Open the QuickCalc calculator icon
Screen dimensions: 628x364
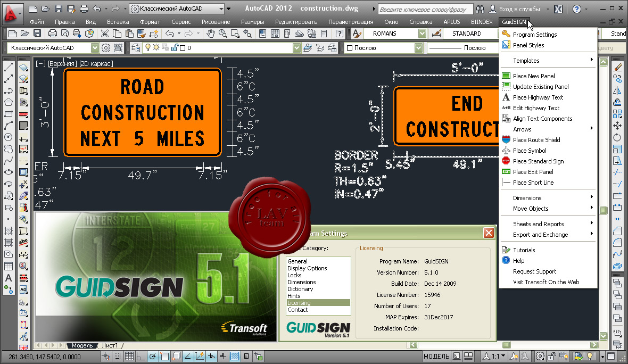[x=324, y=34]
